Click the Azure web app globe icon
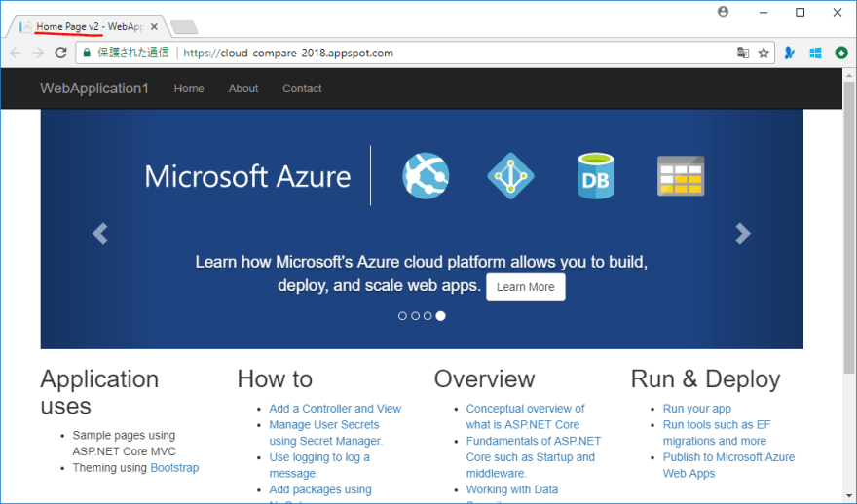The height and width of the screenshot is (504, 857). click(426, 176)
